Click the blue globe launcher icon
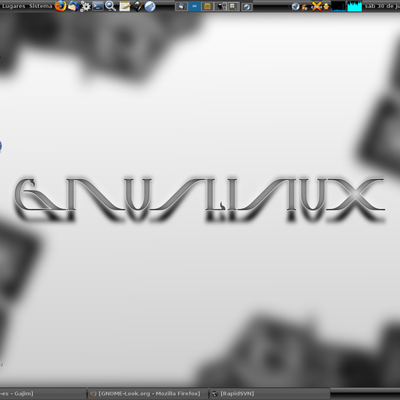The width and height of the screenshot is (400, 400). click(150, 6)
